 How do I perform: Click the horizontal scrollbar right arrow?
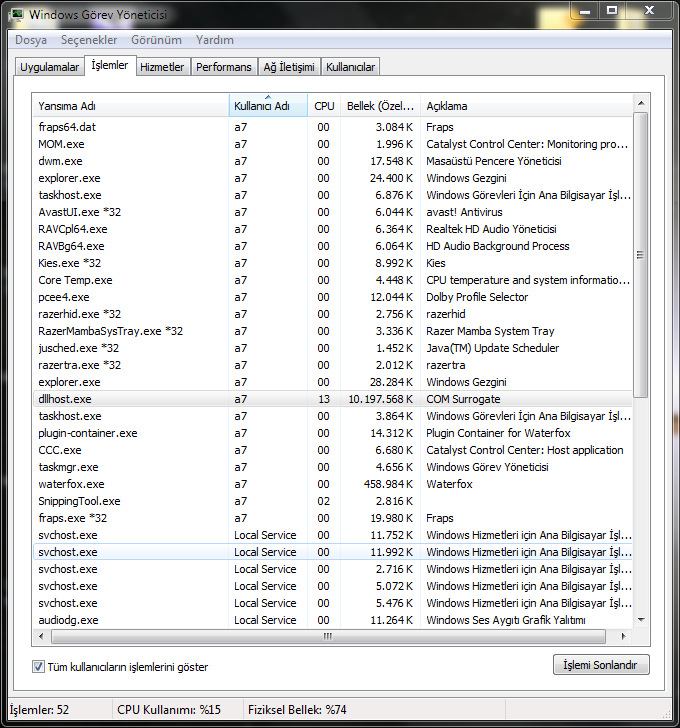click(623, 637)
